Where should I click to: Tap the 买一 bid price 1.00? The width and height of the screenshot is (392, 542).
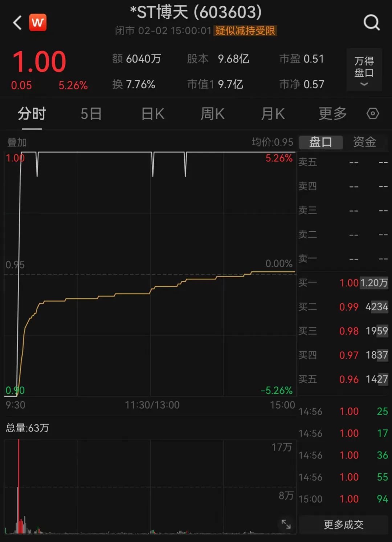click(x=349, y=283)
